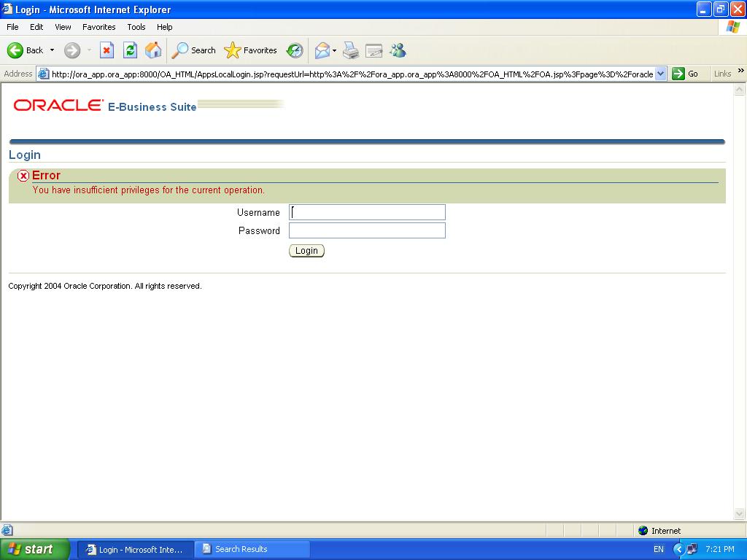Open the Windows Start menu
Viewport: 747px width, 560px height.
[34, 549]
